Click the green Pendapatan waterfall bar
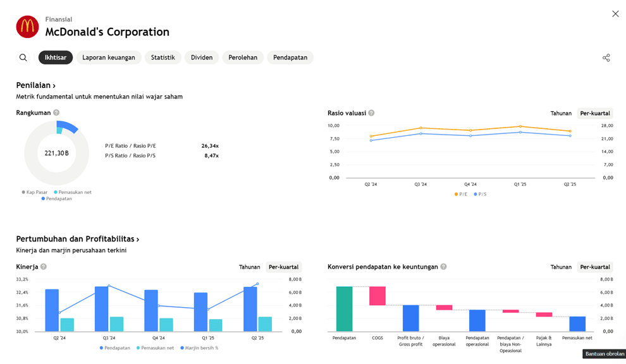Screen dimensions: 626x364 tap(344, 308)
